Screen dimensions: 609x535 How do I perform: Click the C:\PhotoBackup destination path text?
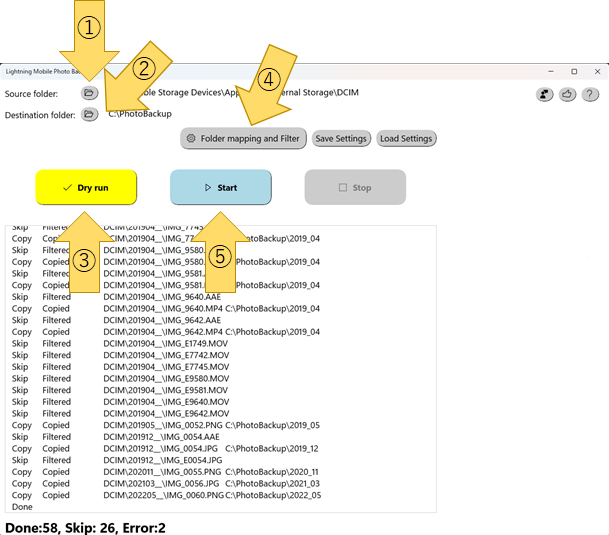tap(140, 114)
